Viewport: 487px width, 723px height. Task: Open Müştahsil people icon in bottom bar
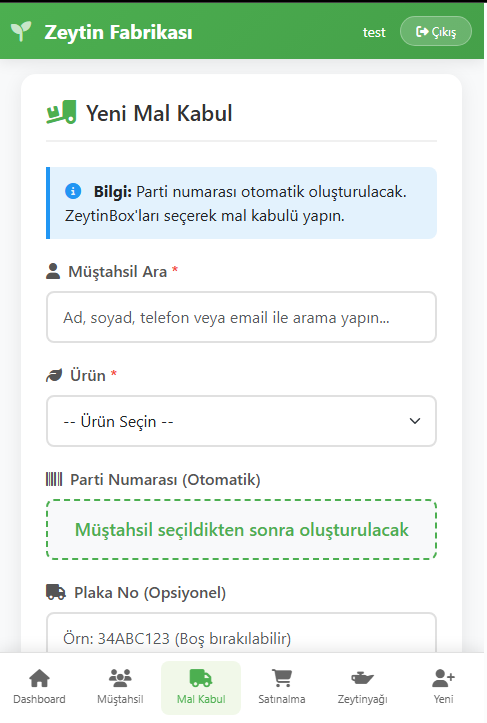click(120, 678)
